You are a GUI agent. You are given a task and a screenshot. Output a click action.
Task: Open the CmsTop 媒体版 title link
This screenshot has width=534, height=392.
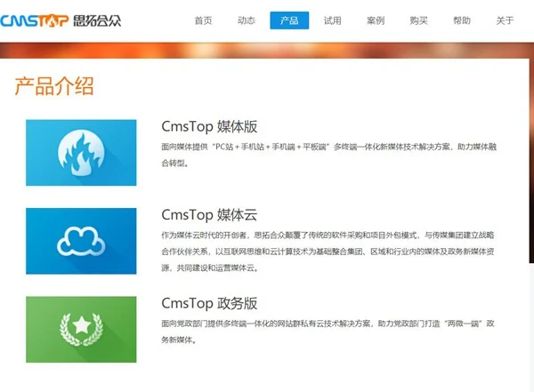point(209,126)
